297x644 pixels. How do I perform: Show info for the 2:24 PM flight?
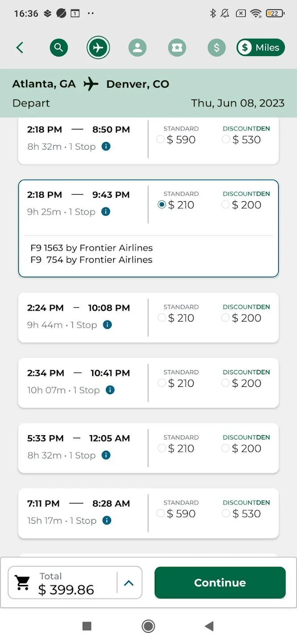107,325
